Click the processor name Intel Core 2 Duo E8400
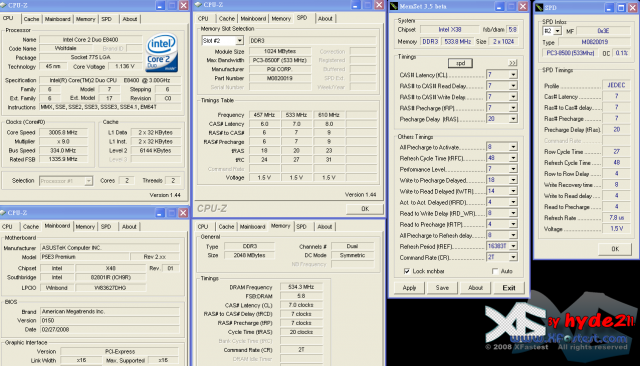 [90, 40]
